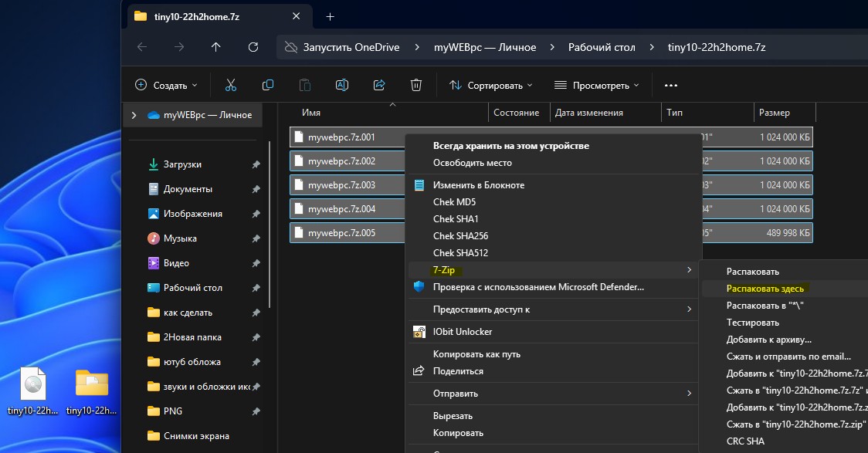This screenshot has width=868, height=453.
Task: Click the Copy icon in toolbar
Action: (268, 85)
